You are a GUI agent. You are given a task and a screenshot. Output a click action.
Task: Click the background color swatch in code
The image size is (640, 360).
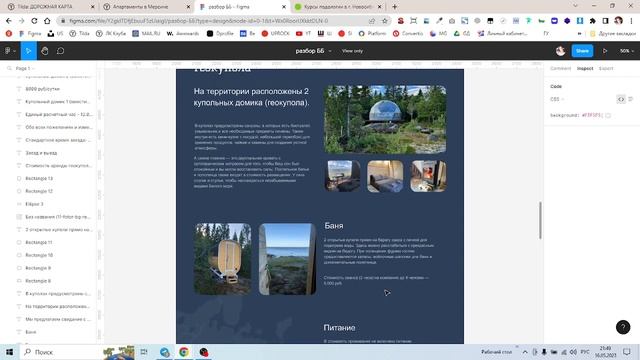(x=608, y=116)
